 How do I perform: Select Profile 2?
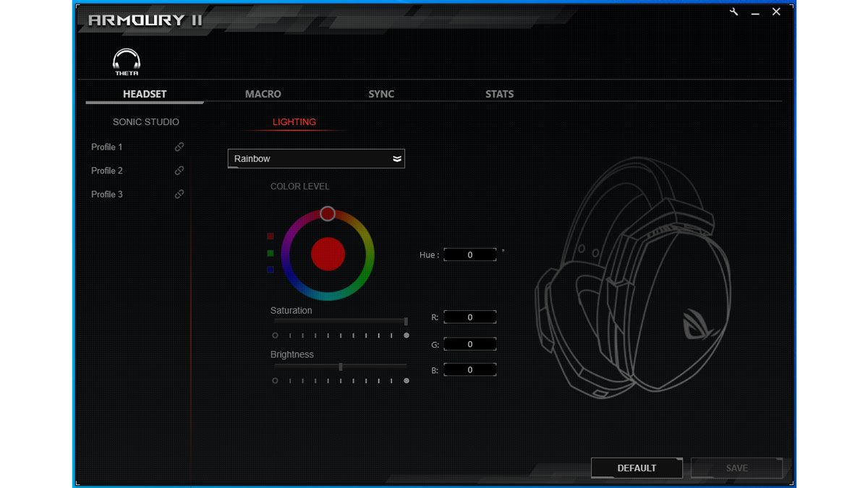107,171
